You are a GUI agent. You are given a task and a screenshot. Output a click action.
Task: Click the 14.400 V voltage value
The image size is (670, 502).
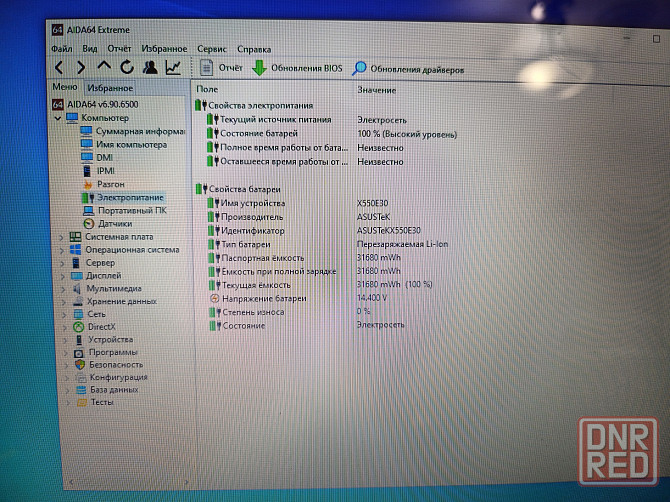tap(372, 298)
